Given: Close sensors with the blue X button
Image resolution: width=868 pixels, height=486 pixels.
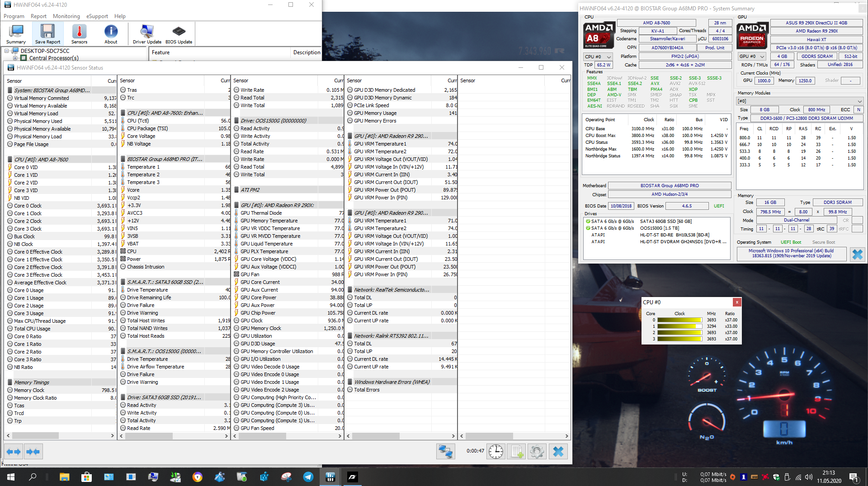Looking at the screenshot, I should 558,451.
